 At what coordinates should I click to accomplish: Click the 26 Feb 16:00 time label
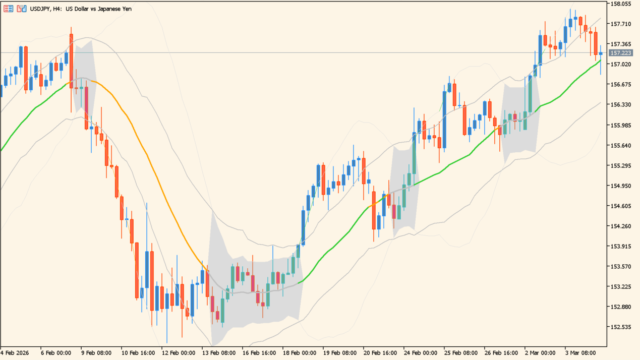pyautogui.click(x=501, y=353)
